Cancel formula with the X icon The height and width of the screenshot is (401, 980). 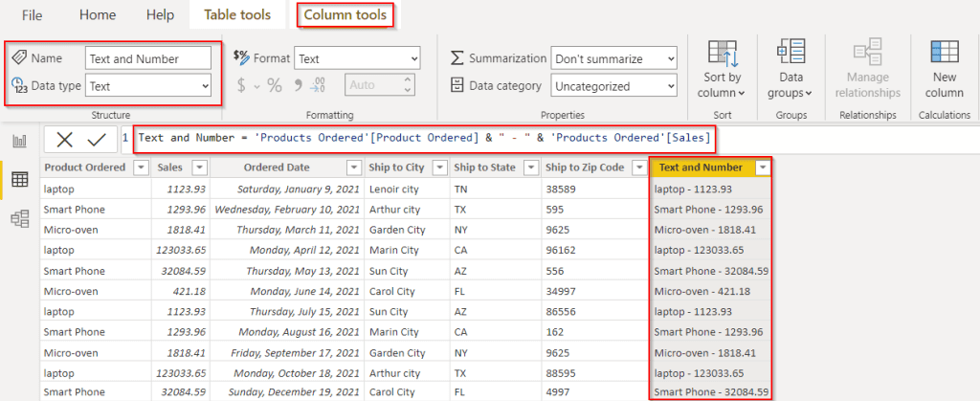click(x=64, y=140)
